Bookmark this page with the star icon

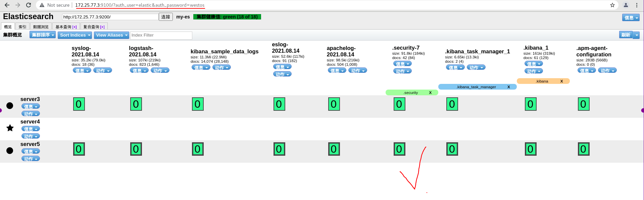pyautogui.click(x=612, y=5)
